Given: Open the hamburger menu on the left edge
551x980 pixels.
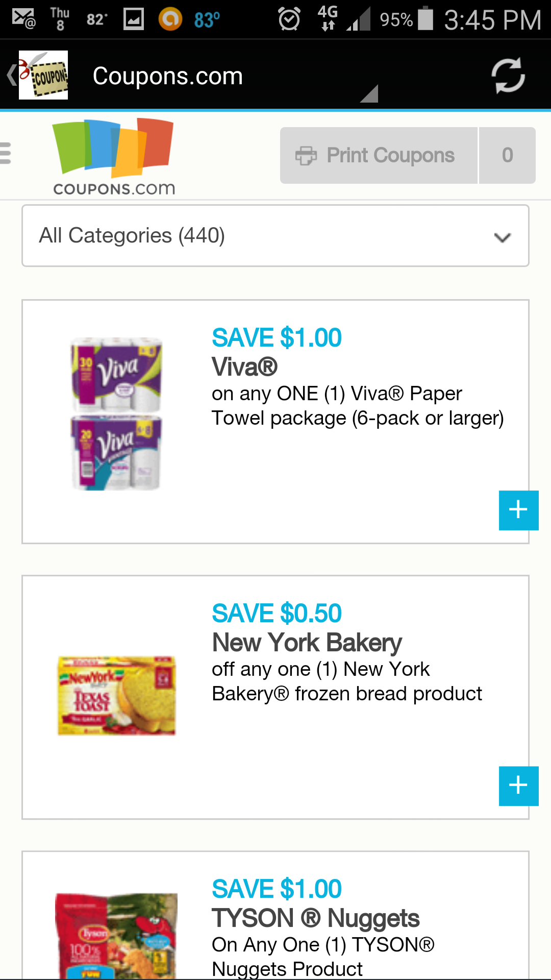Looking at the screenshot, I should tap(5, 153).
